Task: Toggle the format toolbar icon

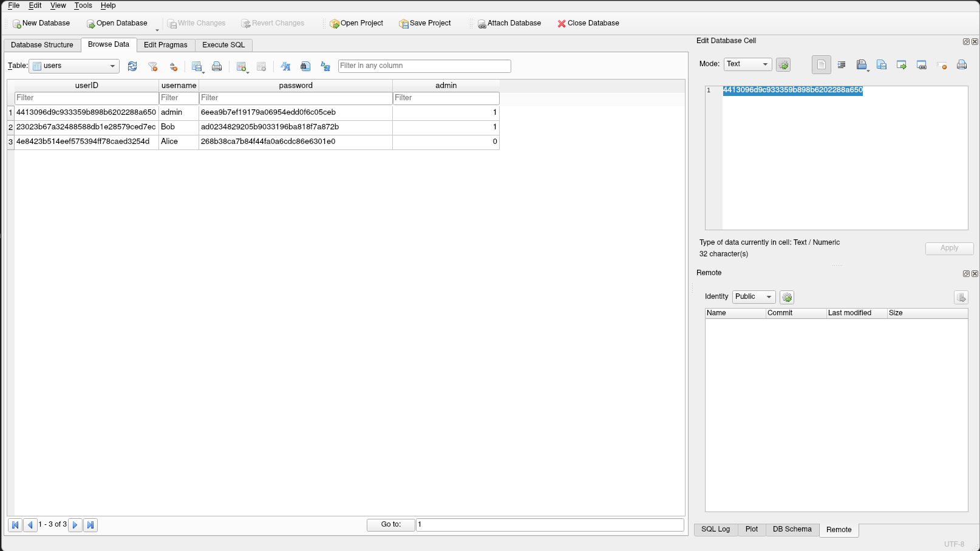Action: pyautogui.click(x=285, y=66)
